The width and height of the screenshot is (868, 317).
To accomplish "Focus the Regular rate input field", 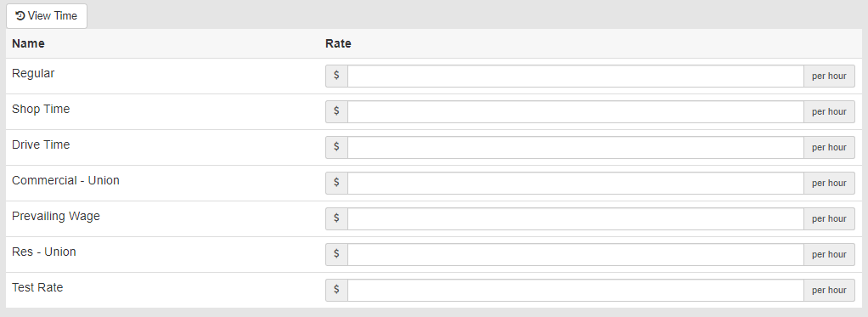I will tap(575, 76).
